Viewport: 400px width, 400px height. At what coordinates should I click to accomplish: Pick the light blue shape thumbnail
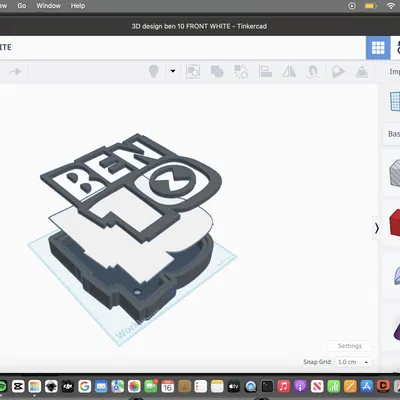pos(397,275)
